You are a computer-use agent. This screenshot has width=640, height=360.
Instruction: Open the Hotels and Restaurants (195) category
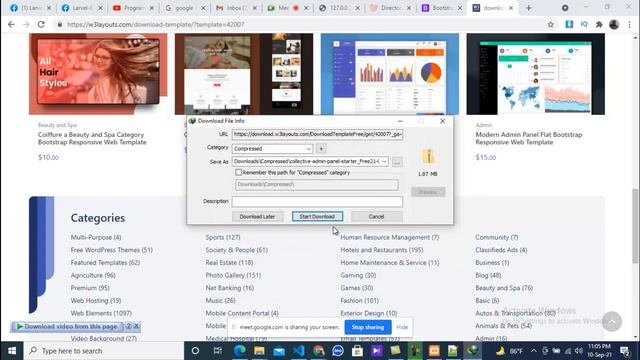[382, 250]
